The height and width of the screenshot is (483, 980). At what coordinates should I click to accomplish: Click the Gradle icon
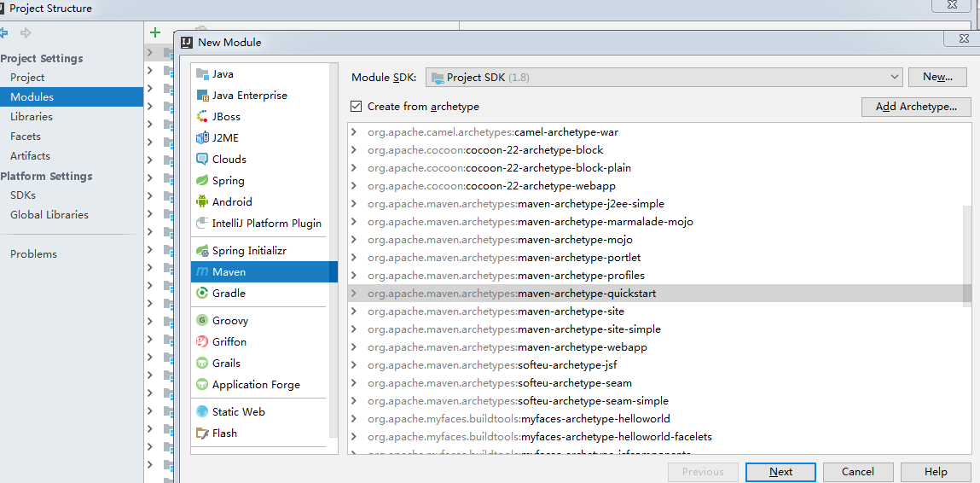202,293
